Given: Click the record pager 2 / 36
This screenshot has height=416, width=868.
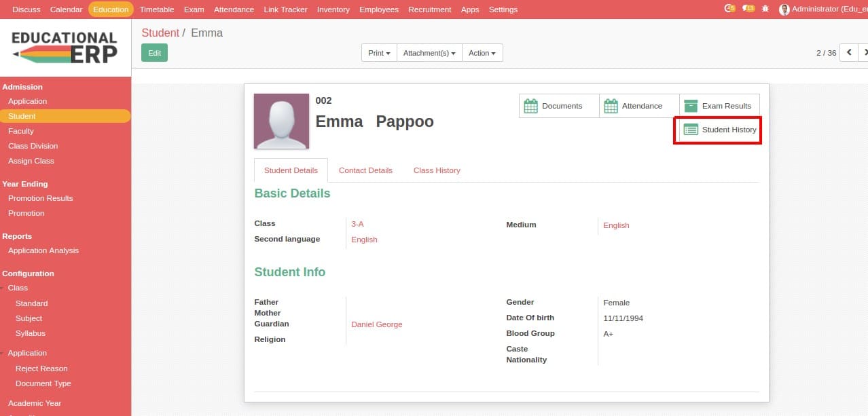Looking at the screenshot, I should tap(827, 53).
